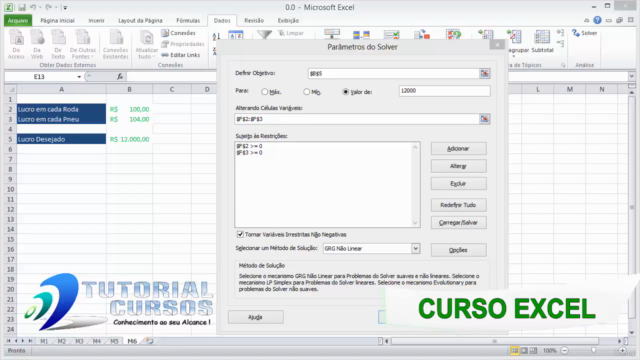Click the zoom in plus button

click(x=622, y=351)
